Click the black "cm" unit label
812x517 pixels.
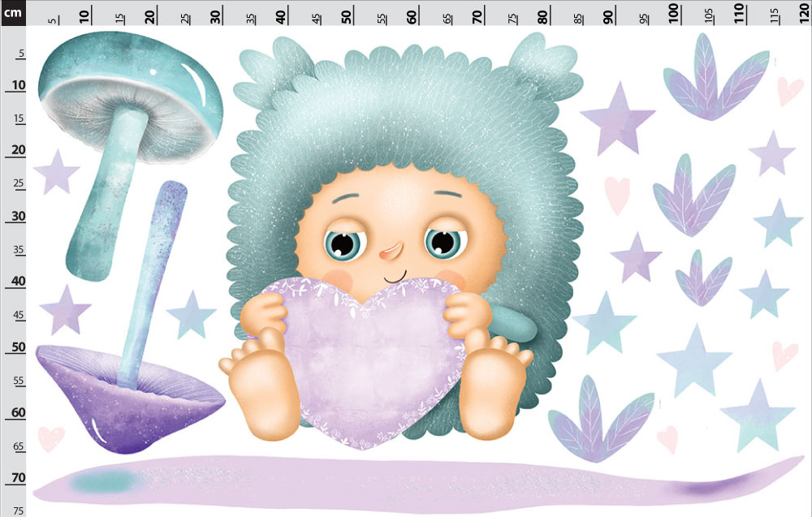pyautogui.click(x=12, y=12)
